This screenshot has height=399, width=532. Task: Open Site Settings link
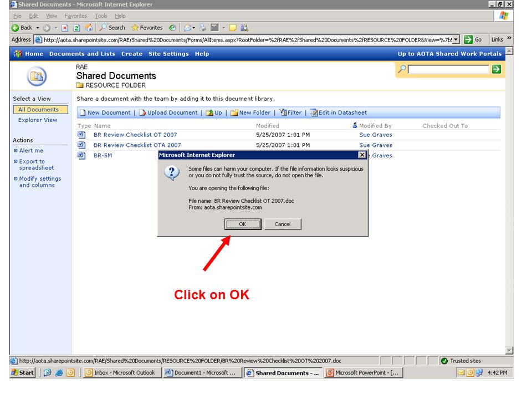168,54
